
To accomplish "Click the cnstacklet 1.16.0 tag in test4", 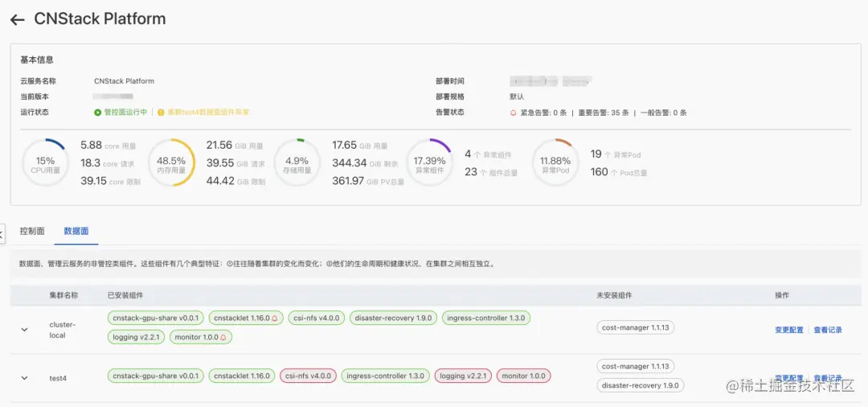I will [242, 376].
